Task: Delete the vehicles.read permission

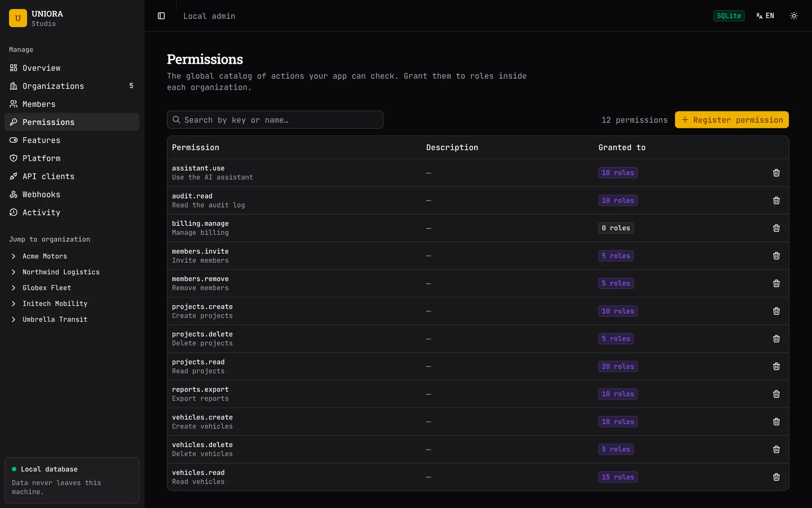Action: [x=776, y=477]
